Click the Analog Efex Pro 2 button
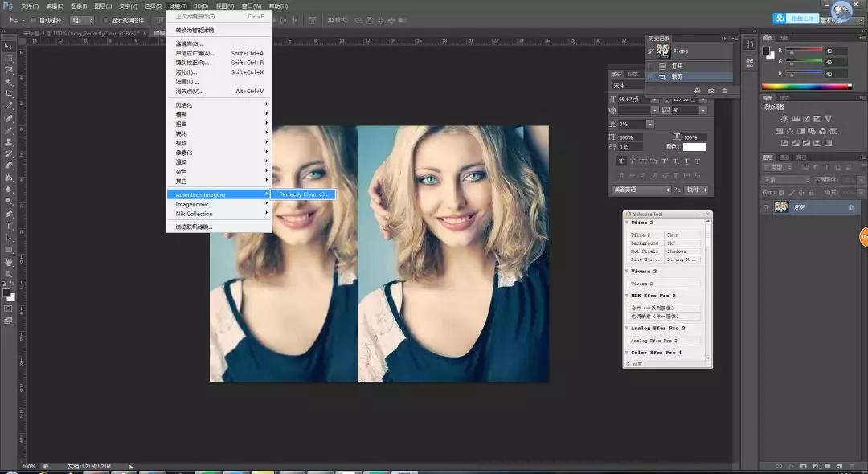 point(653,341)
